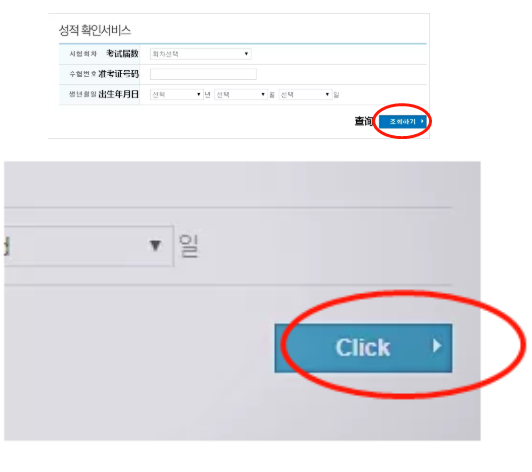
Task: Click the arrow on the small birth day dropdown
Action: pyautogui.click(x=327, y=94)
